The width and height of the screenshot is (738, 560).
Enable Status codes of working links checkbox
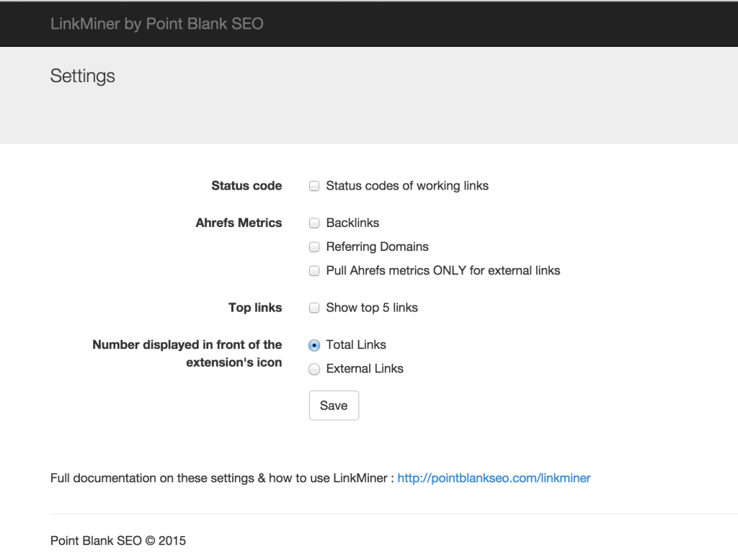(314, 186)
